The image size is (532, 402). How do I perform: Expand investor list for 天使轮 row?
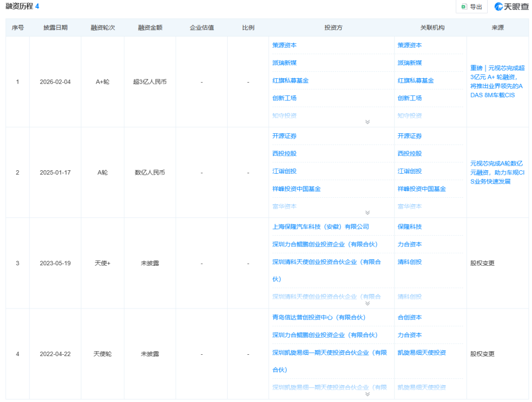click(x=367, y=394)
